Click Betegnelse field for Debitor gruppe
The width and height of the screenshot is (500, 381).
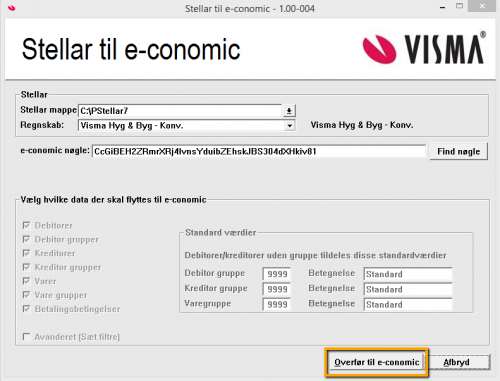tap(408, 274)
